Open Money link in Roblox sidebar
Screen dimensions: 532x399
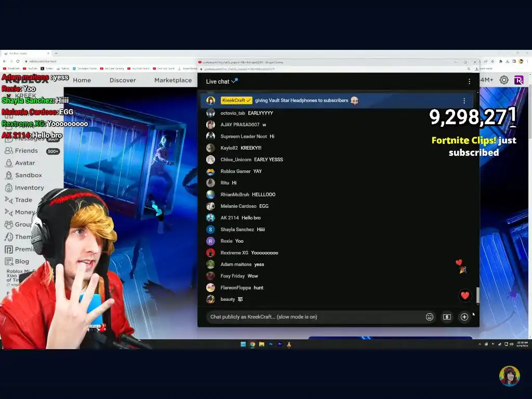(25, 212)
